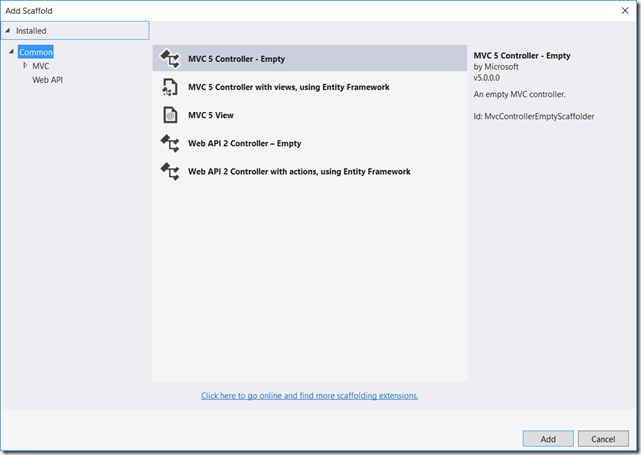
Task: Click the MVC 5 View page icon
Action: [x=170, y=115]
